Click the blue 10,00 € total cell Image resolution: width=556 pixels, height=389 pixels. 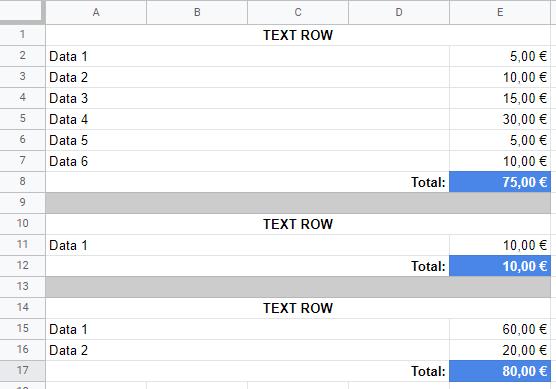coord(500,266)
